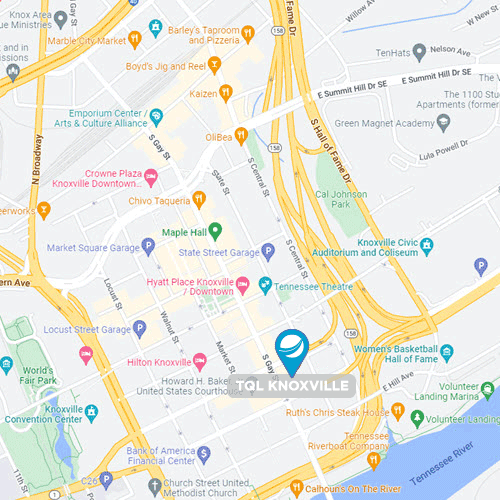The height and width of the screenshot is (500, 500).
Task: Select the Green Magnet Academy school icon
Action: pyautogui.click(x=443, y=123)
